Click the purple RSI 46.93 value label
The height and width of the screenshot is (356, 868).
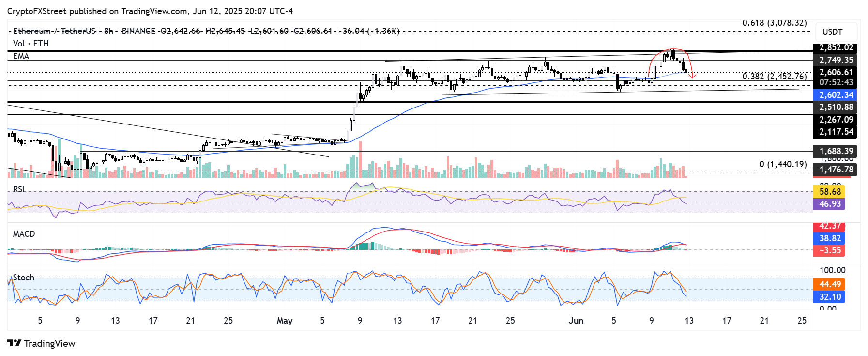[x=829, y=204]
